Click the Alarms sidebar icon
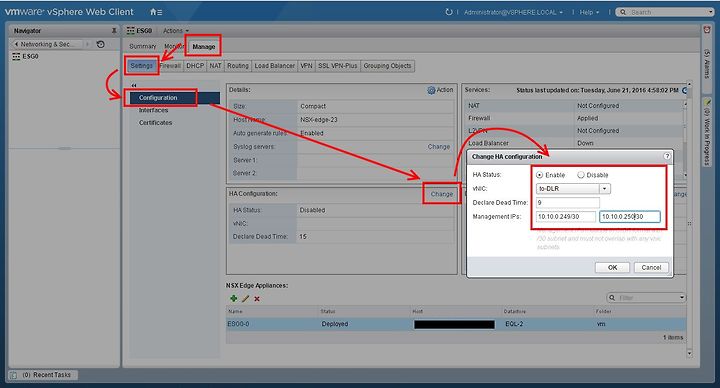 (707, 30)
